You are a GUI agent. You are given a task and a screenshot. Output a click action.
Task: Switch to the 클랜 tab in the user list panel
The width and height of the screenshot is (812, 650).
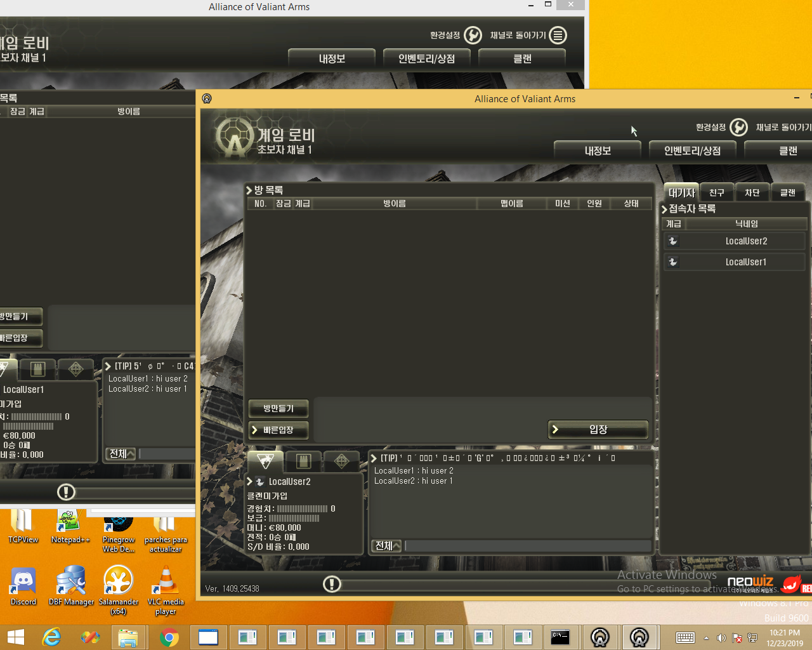(x=788, y=192)
